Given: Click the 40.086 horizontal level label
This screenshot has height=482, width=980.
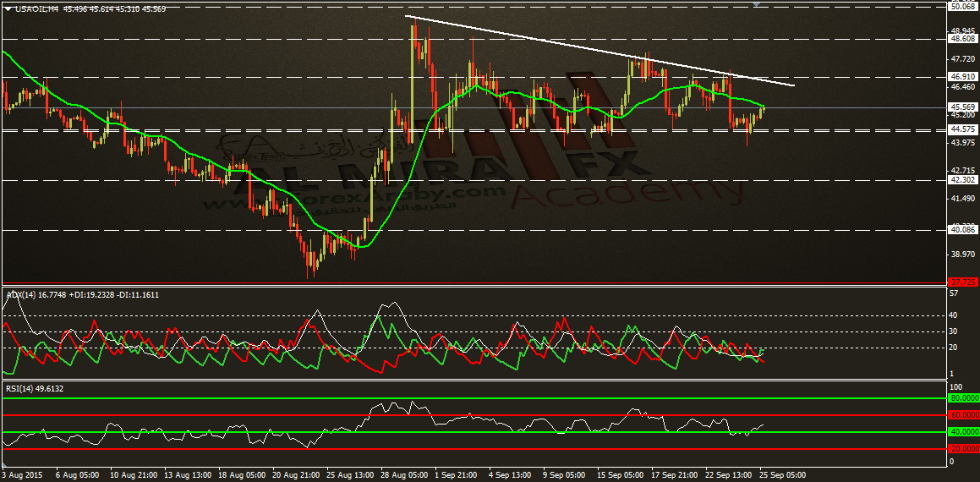Looking at the screenshot, I should tap(962, 230).
